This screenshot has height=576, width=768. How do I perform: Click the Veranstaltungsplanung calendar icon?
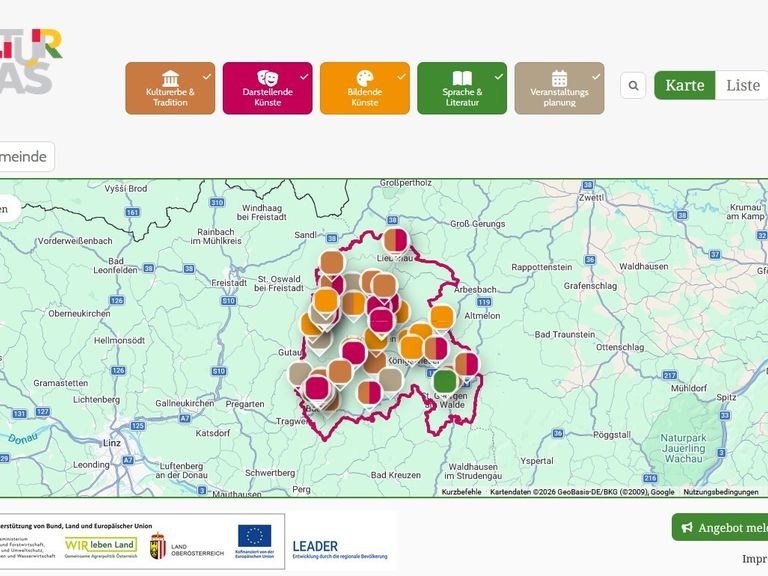tap(559, 78)
